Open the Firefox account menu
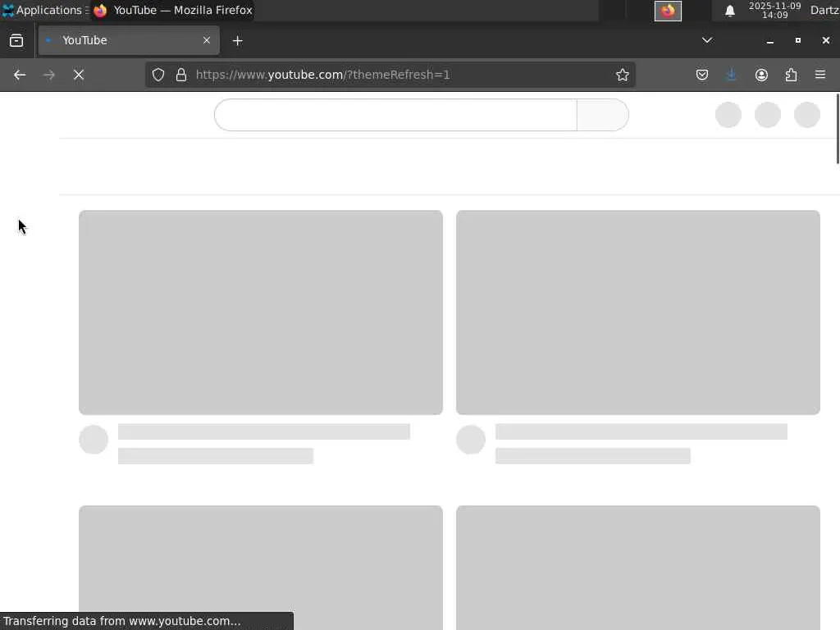 coord(761,75)
